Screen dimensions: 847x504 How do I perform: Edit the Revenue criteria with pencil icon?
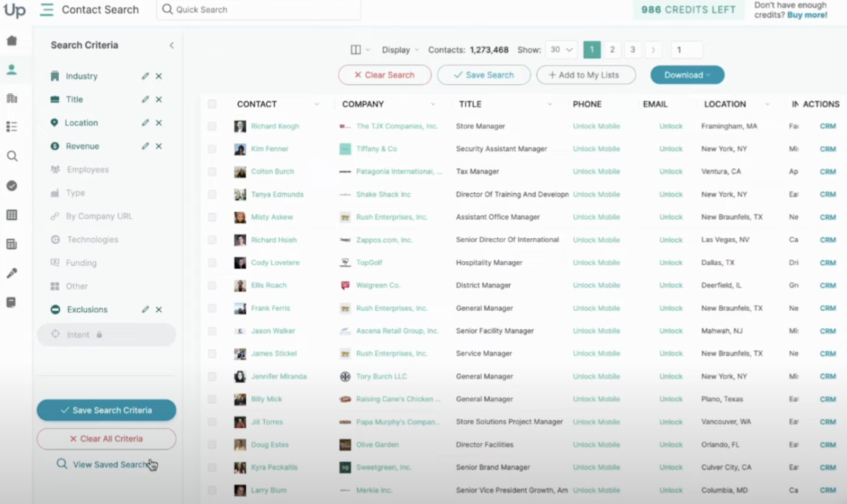(x=145, y=146)
